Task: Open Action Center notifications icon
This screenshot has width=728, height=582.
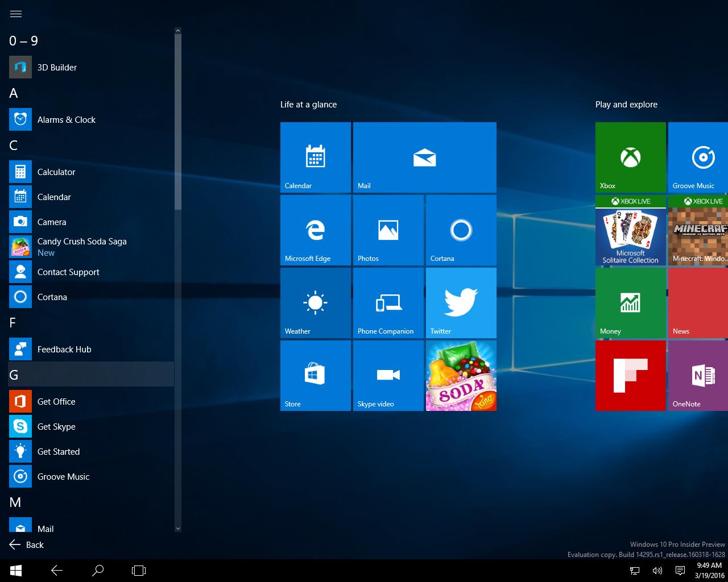Action: coord(680,571)
